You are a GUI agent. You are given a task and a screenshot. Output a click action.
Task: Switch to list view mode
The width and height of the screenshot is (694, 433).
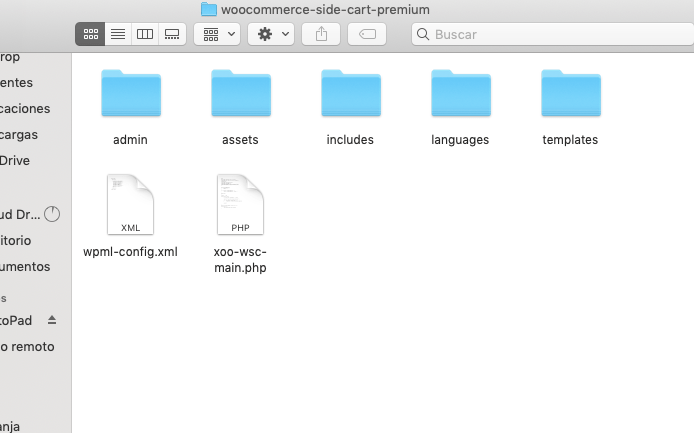(118, 34)
